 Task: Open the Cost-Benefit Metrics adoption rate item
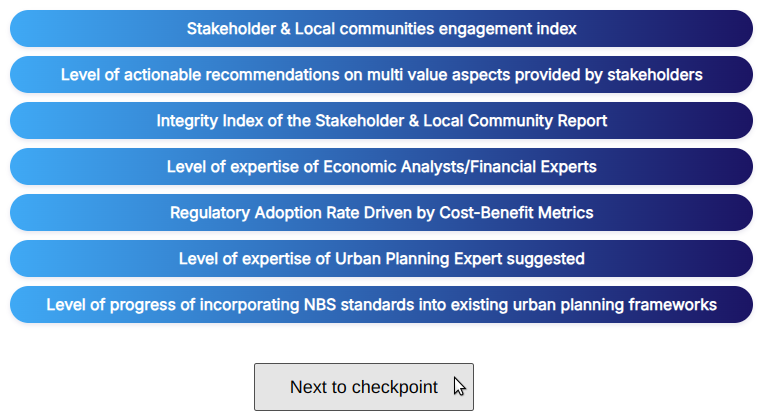point(381,212)
